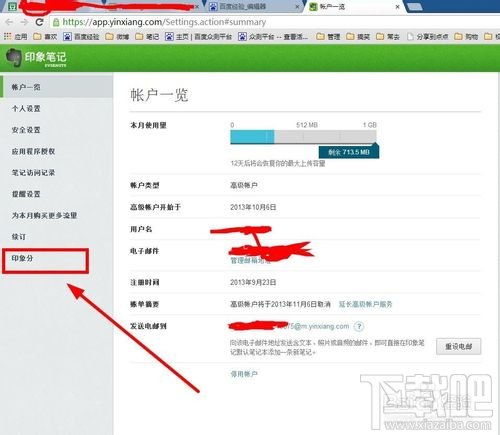Click the browser forward arrow
Viewport: 500px width, 435px height.
24,22
